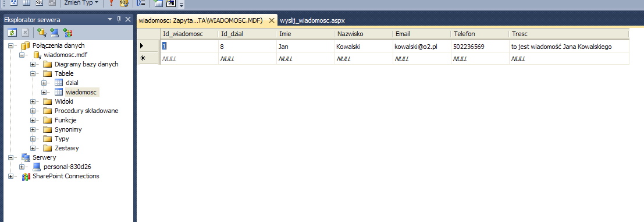Viewport: 644px width, 222px height.
Task: Click the Tresc column header
Action: pos(570,34)
